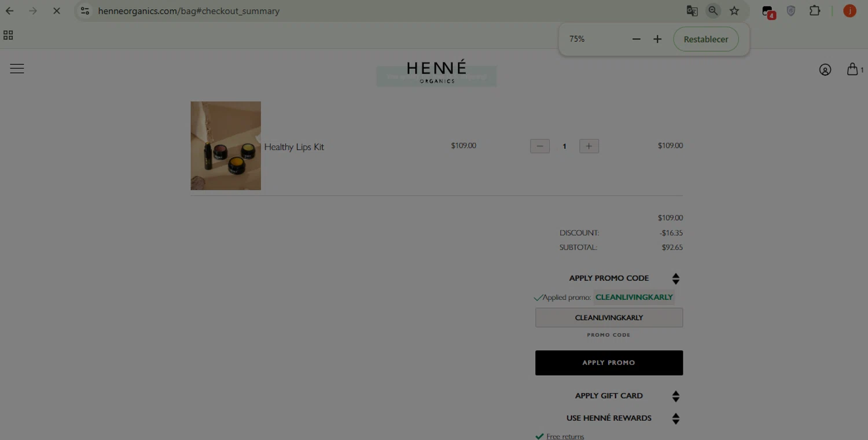Click the Henné Organics logo
This screenshot has width=868, height=440.
pyautogui.click(x=436, y=72)
